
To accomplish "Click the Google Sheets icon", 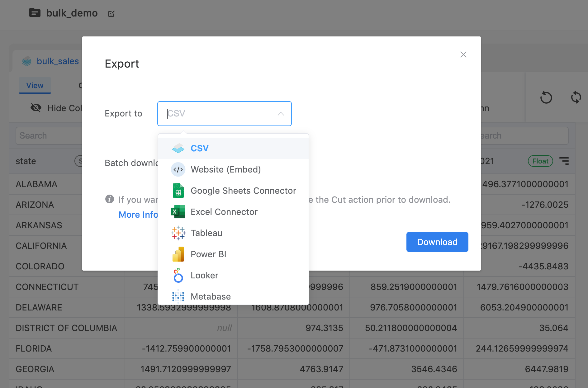I will 178,191.
